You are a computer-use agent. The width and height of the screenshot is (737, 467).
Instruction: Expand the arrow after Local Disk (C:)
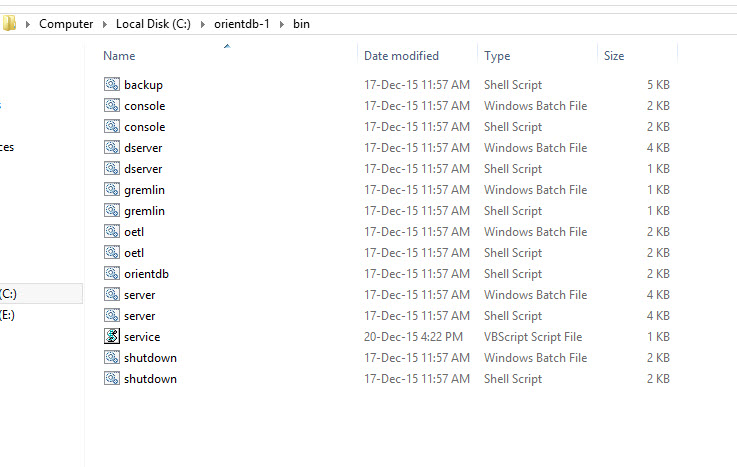tap(203, 24)
